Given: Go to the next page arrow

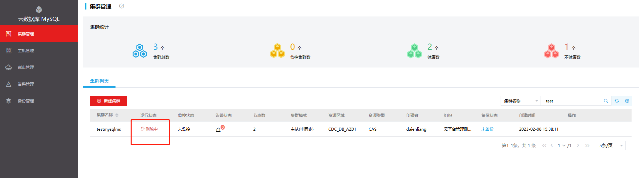Looking at the screenshot, I should tap(578, 145).
